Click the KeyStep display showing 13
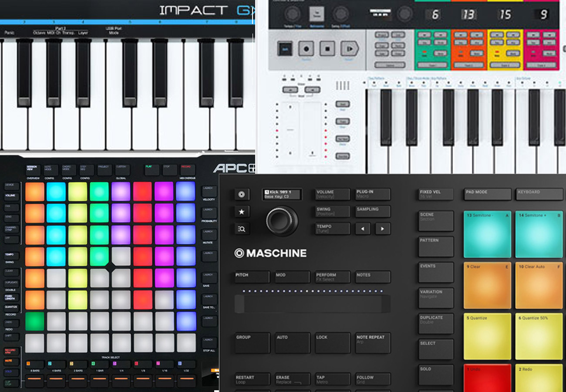The image size is (566, 392). [x=468, y=15]
